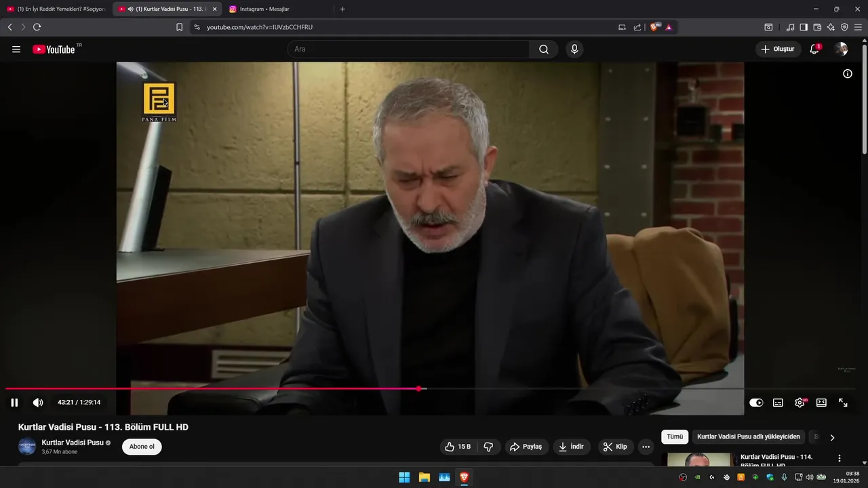This screenshot has width=868, height=488.
Task: Click the address bar URL
Action: [x=260, y=27]
